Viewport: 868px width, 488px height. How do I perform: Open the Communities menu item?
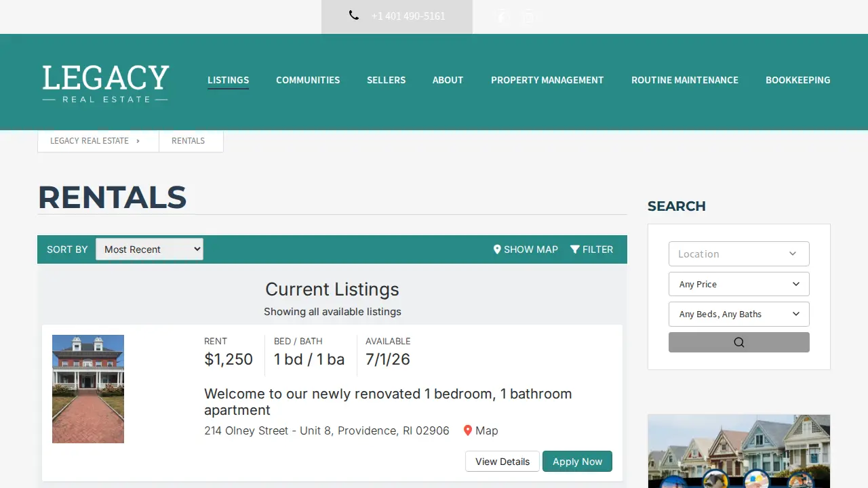point(308,80)
